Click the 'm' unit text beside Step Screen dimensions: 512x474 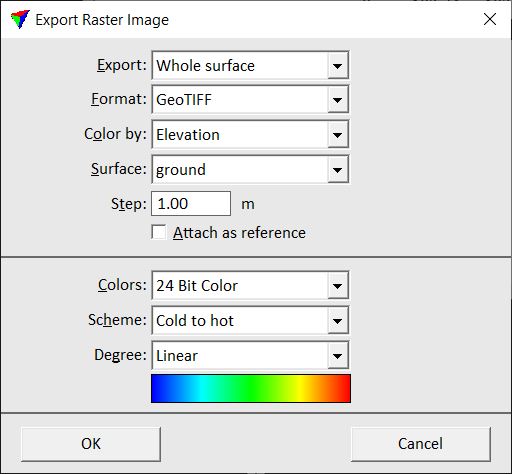[x=248, y=204]
